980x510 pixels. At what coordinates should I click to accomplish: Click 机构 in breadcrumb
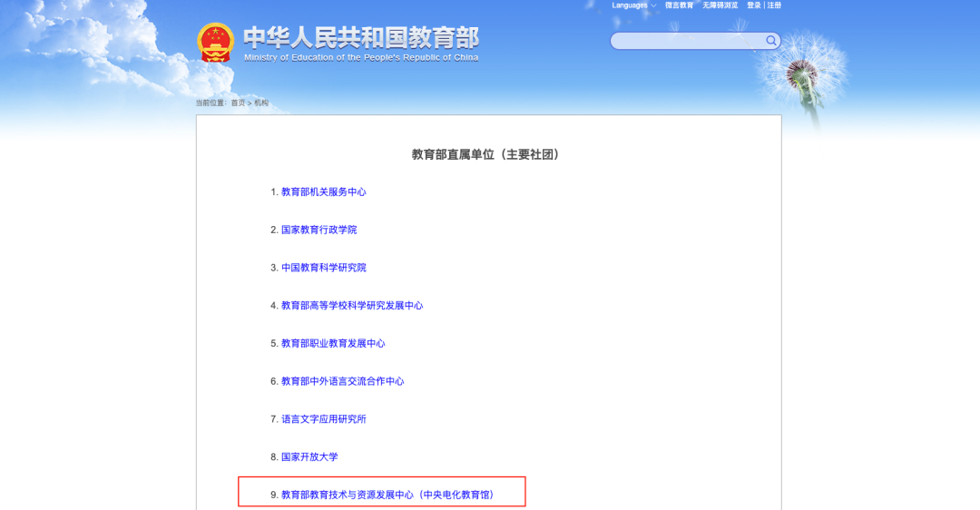click(x=261, y=103)
